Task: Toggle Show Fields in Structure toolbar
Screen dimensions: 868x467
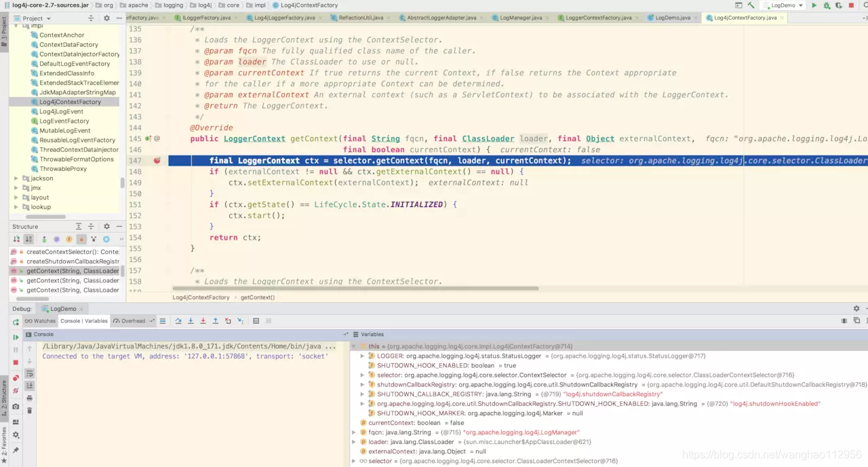Action: (69, 239)
